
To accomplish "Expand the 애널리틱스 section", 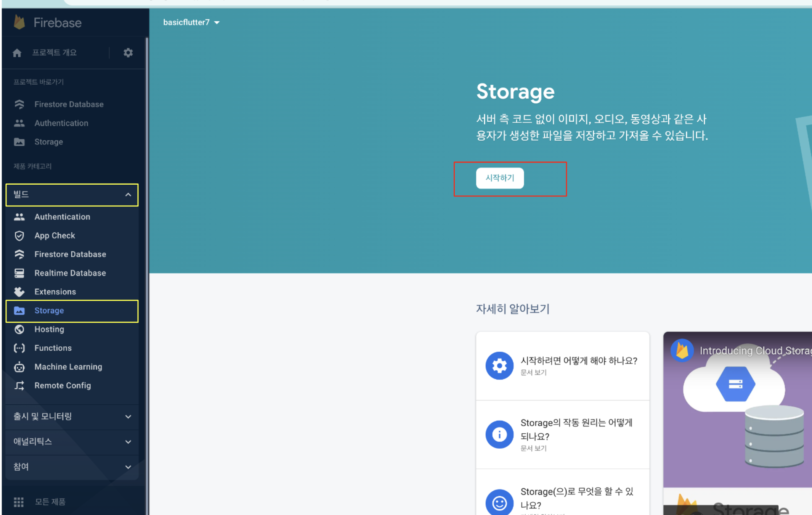I will [x=128, y=442].
